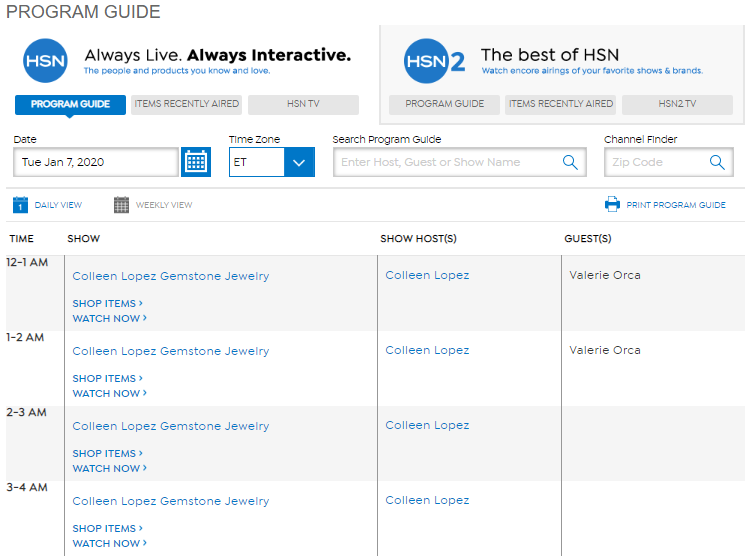The width and height of the screenshot is (752, 556).
Task: Expand the Time Zone ET dropdown
Action: click(299, 162)
